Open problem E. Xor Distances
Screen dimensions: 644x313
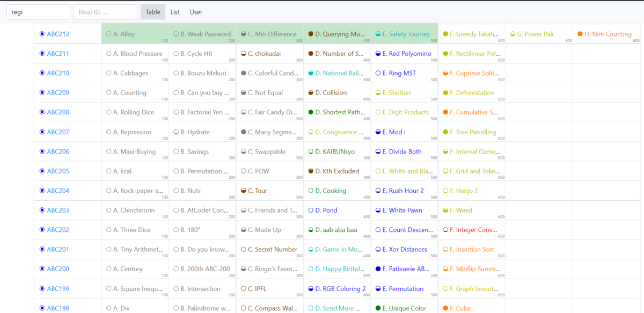(x=405, y=250)
